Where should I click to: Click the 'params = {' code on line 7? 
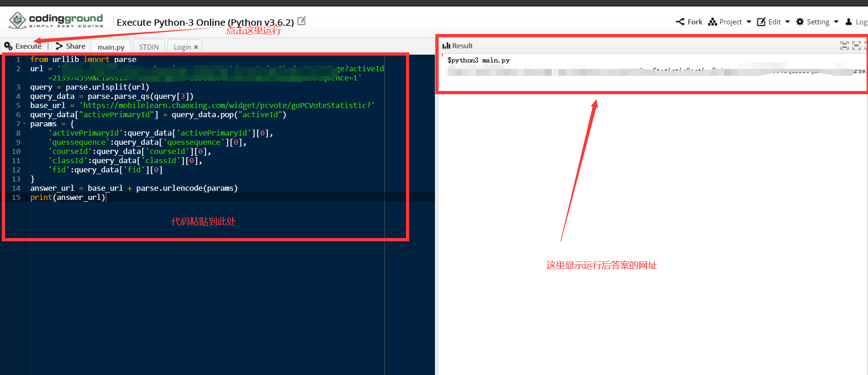tap(52, 124)
